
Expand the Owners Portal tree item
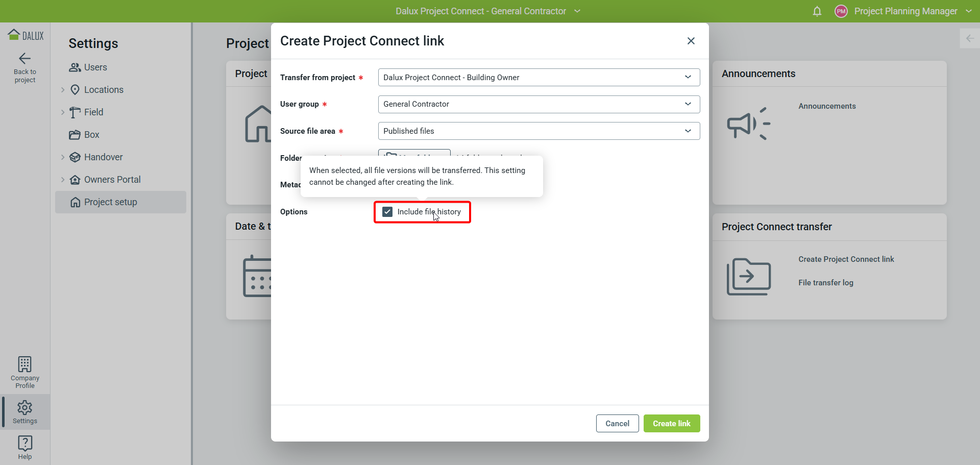pos(63,180)
